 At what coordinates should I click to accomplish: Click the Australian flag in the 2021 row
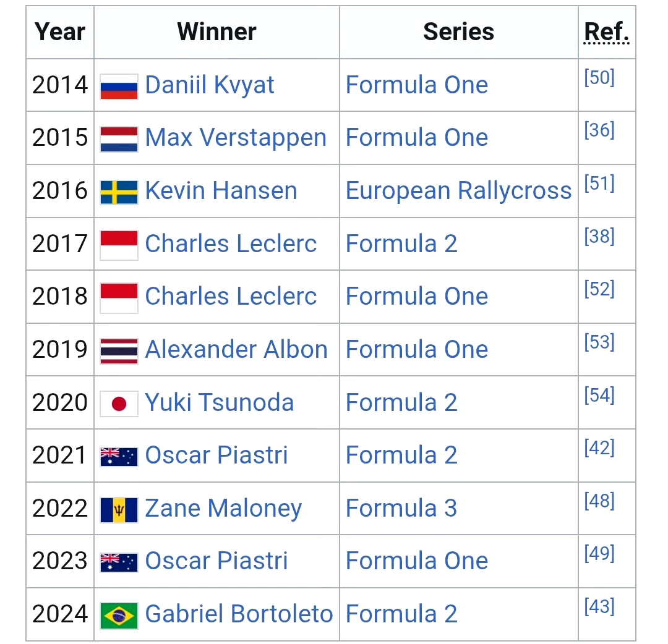click(x=119, y=457)
